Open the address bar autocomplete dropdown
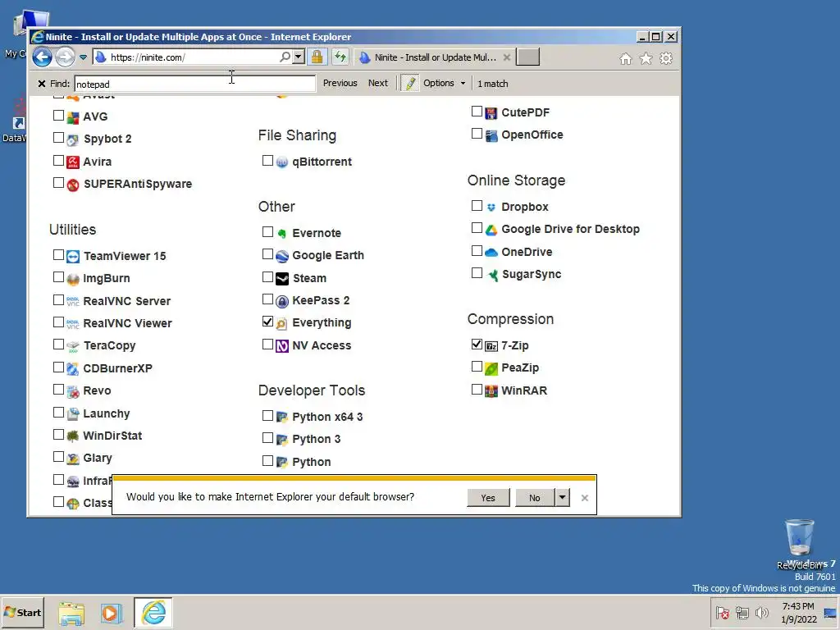This screenshot has width=840, height=630. point(299,57)
